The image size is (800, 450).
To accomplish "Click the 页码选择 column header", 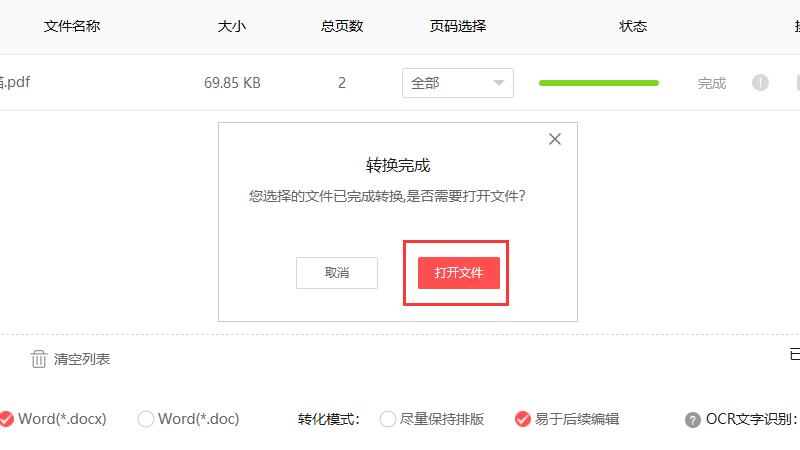I will (x=458, y=26).
